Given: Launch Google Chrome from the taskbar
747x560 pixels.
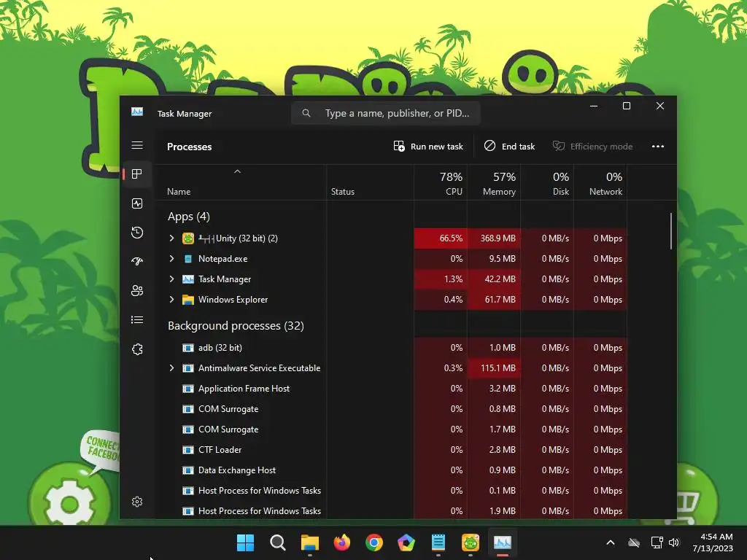Looking at the screenshot, I should 374,542.
